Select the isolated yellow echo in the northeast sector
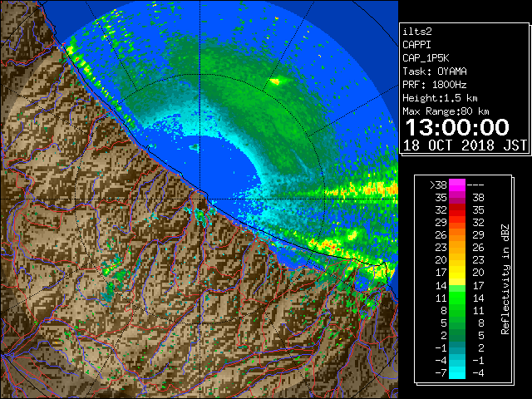532x399 pixels. 274,81
